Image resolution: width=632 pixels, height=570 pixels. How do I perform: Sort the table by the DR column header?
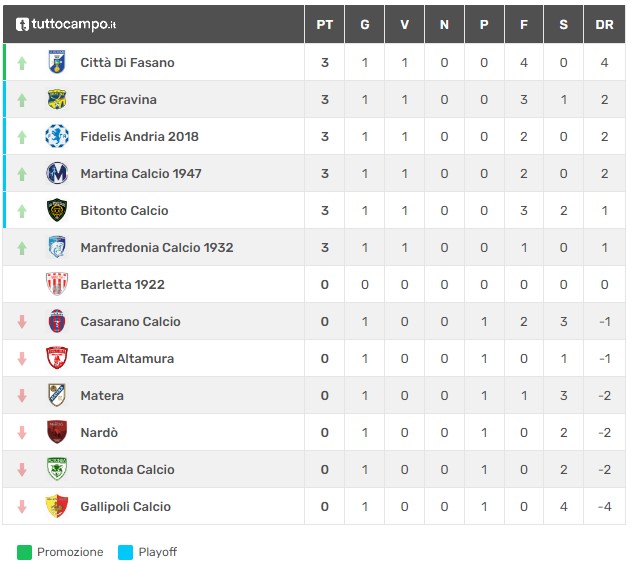pyautogui.click(x=604, y=25)
